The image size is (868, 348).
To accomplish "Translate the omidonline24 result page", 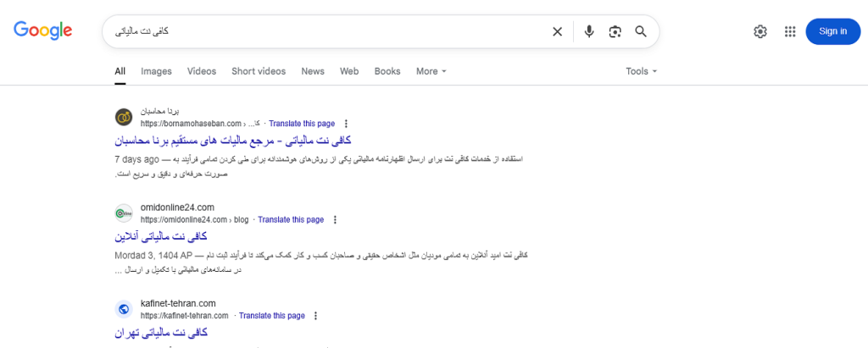I will (x=291, y=219).
